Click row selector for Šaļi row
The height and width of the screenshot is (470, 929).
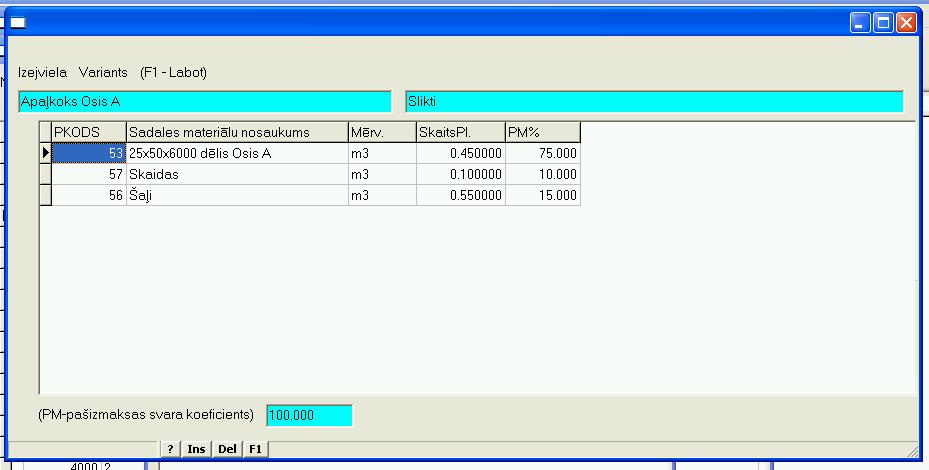46,195
